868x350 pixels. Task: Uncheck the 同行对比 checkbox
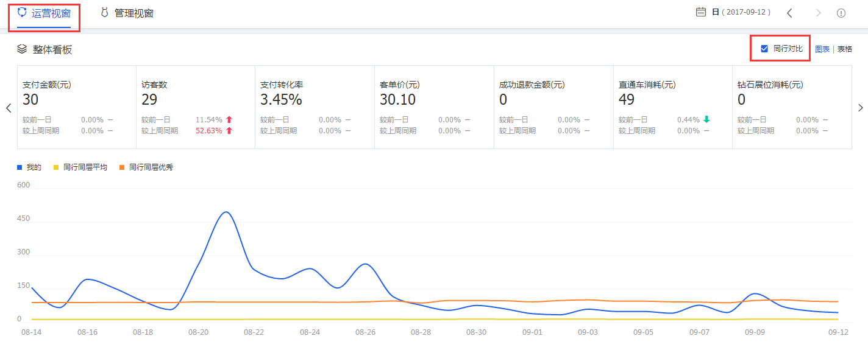pyautogui.click(x=764, y=49)
